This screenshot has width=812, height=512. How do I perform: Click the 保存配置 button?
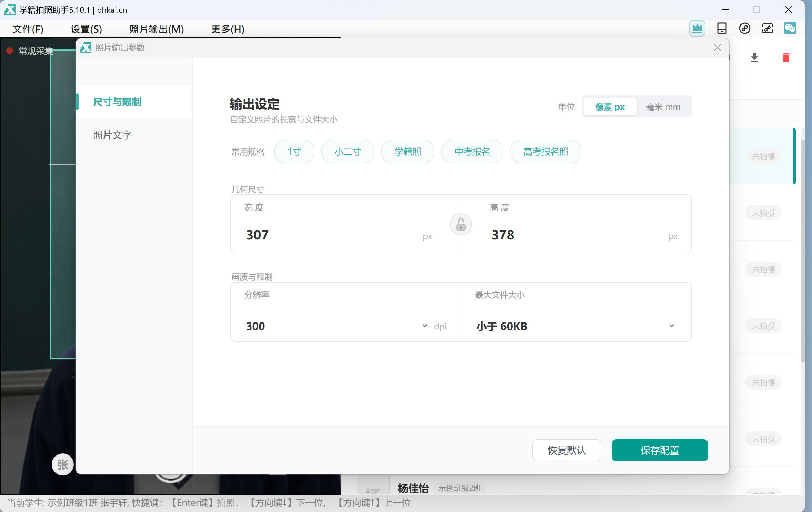click(x=660, y=450)
